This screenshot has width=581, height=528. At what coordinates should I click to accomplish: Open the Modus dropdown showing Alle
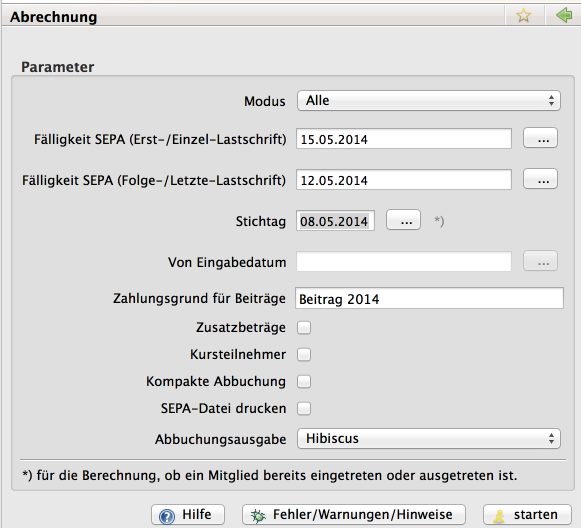point(429,101)
